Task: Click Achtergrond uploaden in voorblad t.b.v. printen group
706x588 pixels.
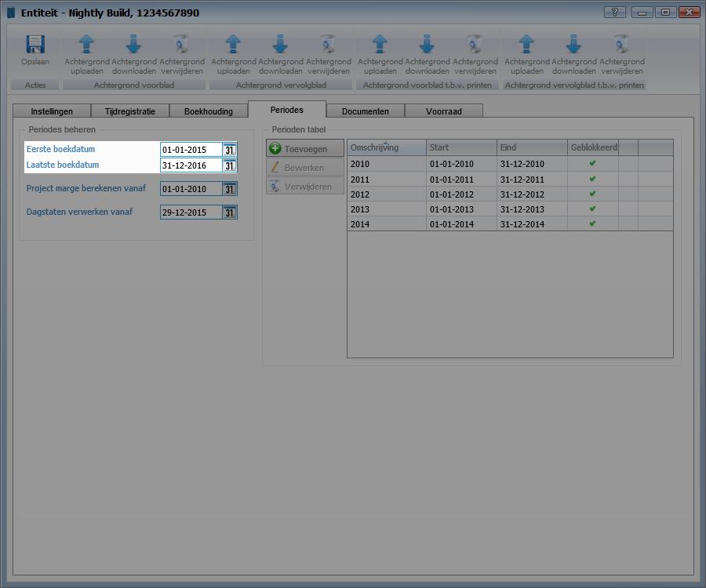Action: 380,45
